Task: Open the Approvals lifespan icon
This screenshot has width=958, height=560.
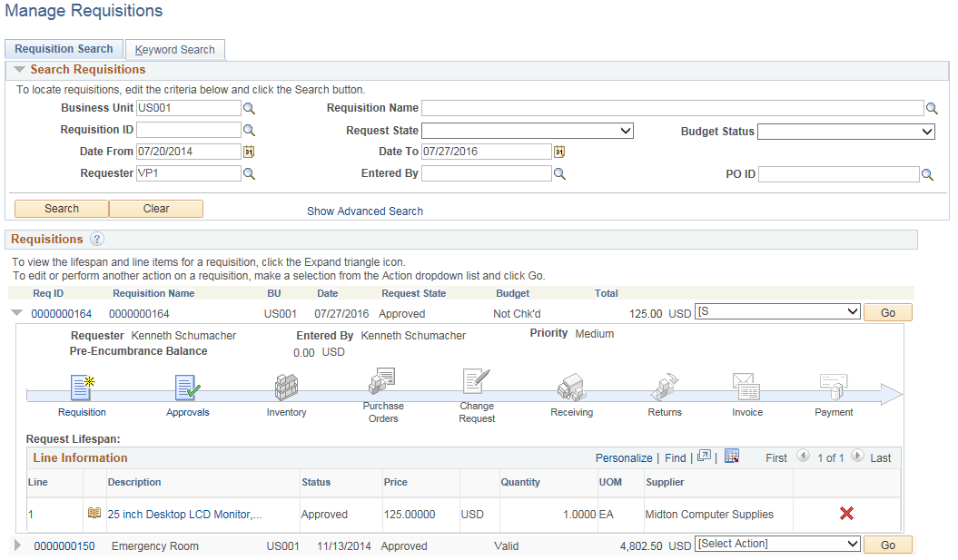Action: 187,386
